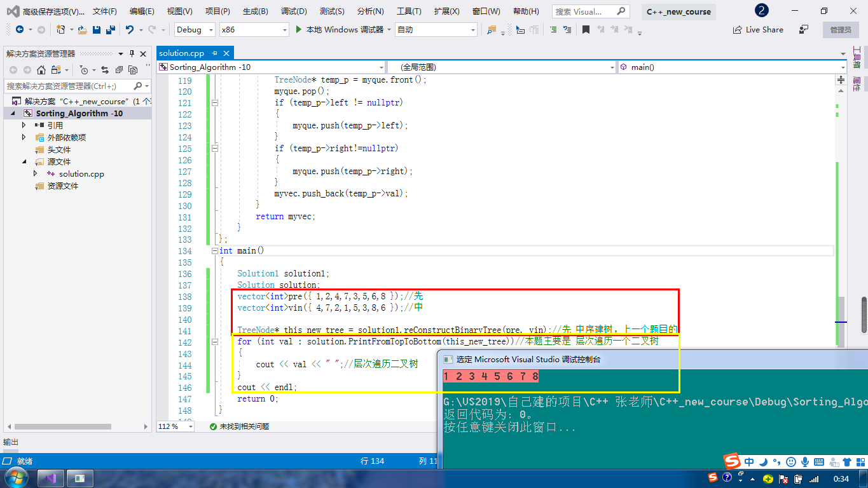This screenshot has height=488, width=868.
Task: Click the pending changes filter clock icon
Action: point(83,70)
